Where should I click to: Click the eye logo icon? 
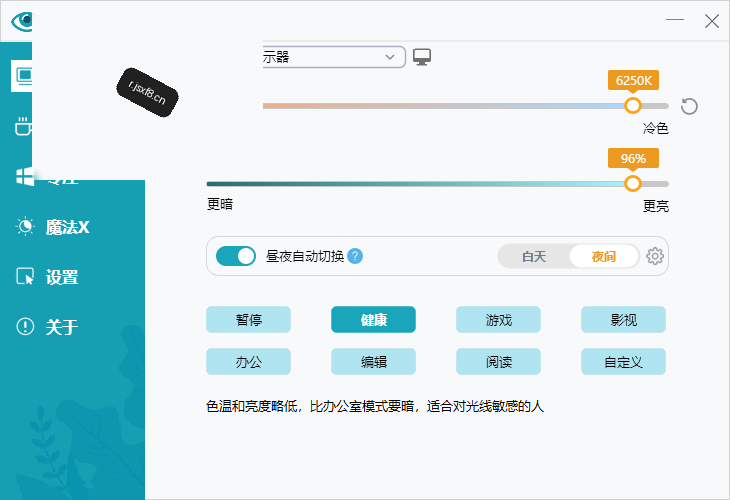pos(22,21)
